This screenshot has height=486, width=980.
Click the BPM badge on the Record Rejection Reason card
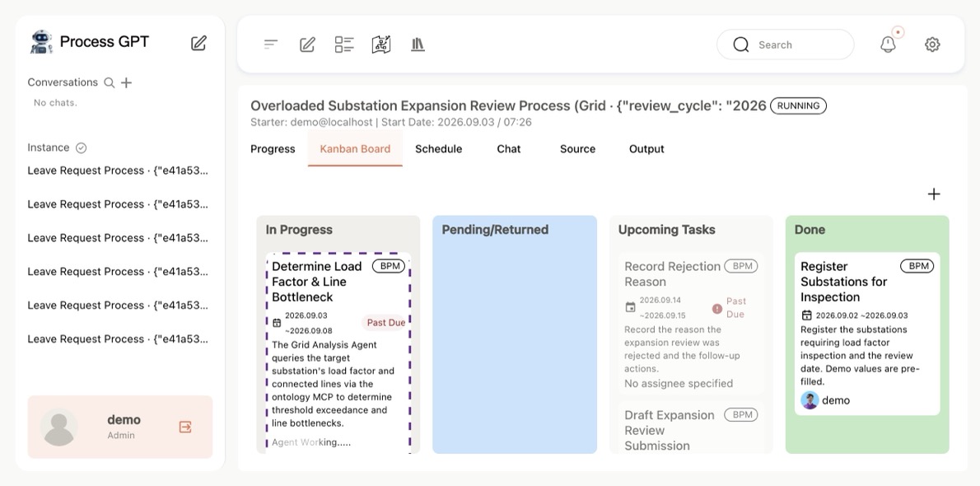point(741,266)
